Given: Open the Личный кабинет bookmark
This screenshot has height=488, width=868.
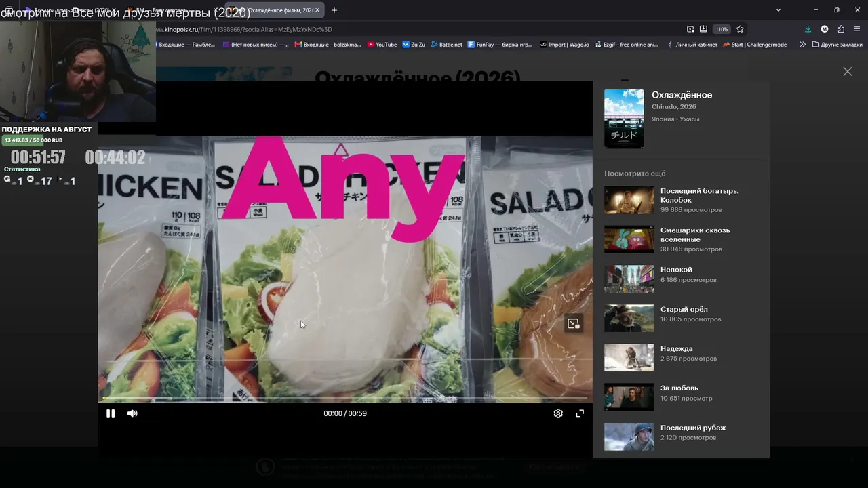Looking at the screenshot, I should [692, 45].
